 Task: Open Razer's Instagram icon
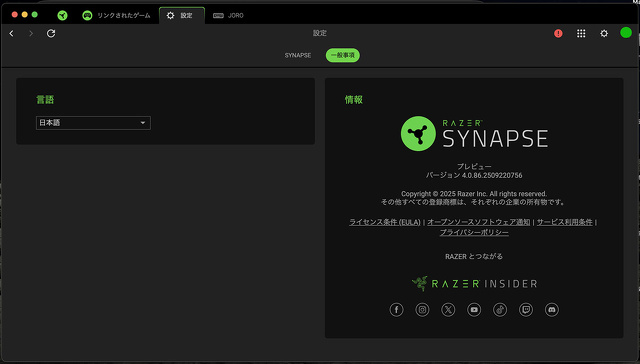tap(422, 310)
